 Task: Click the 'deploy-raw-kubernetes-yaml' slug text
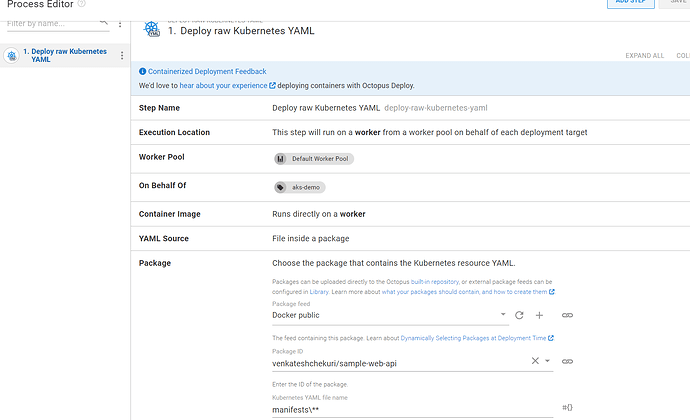point(436,108)
